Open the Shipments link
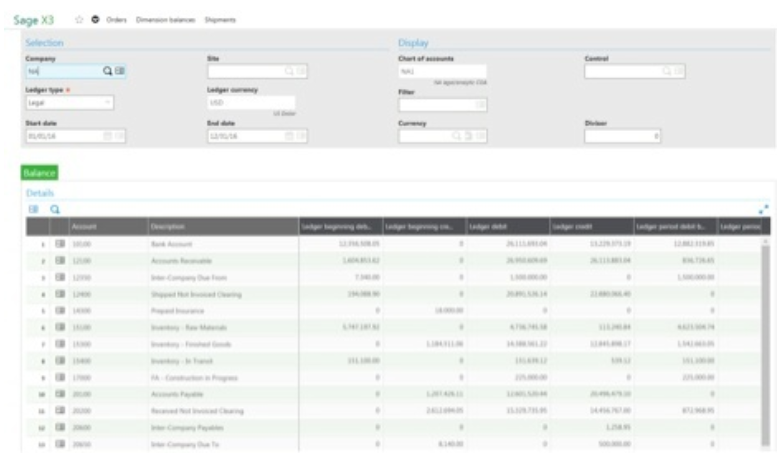Viewport: 782px width, 459px height. pos(220,20)
